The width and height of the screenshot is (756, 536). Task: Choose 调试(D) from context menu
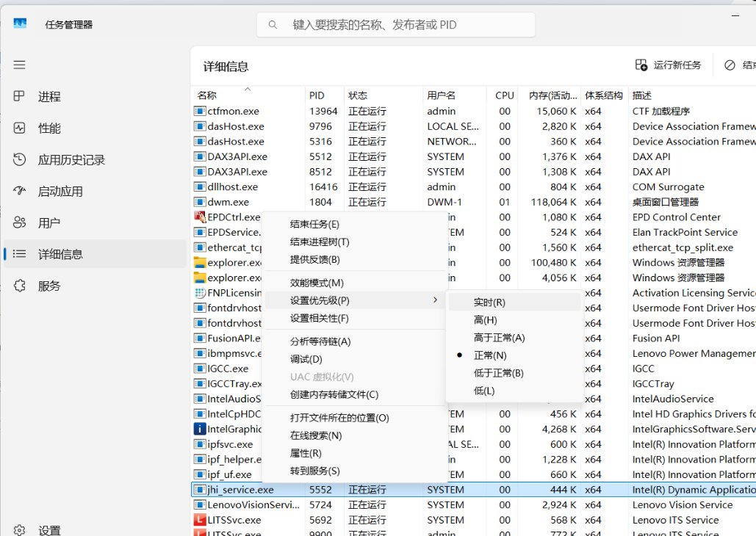click(354, 360)
